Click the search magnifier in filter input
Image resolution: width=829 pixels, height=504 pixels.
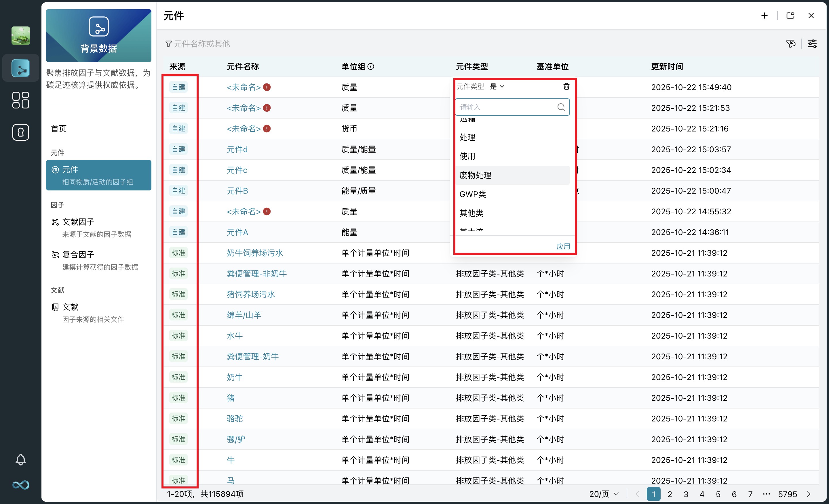pyautogui.click(x=561, y=107)
